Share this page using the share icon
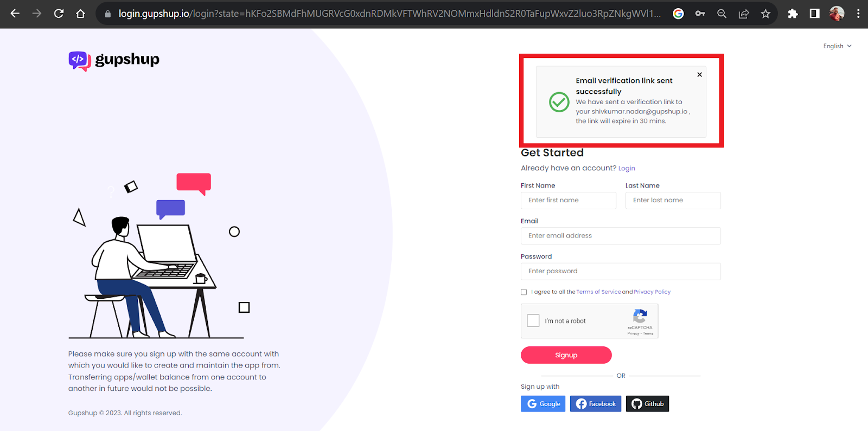This screenshot has height=431, width=868. [744, 14]
